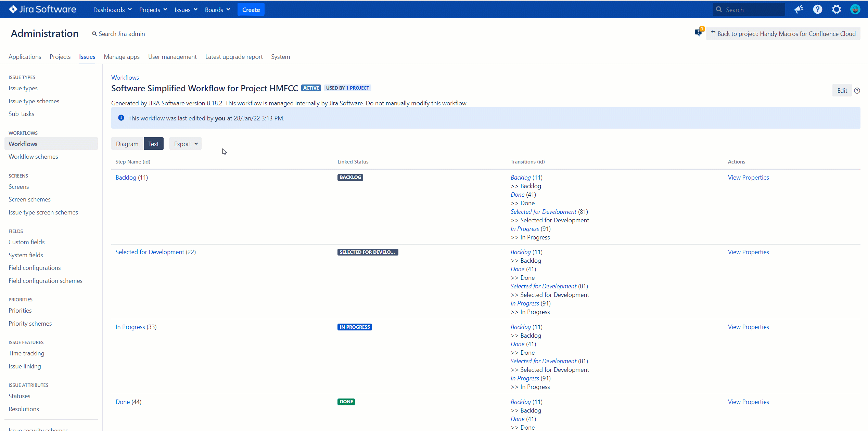Open the Projects dropdown in navbar
868x431 pixels.
coord(153,10)
